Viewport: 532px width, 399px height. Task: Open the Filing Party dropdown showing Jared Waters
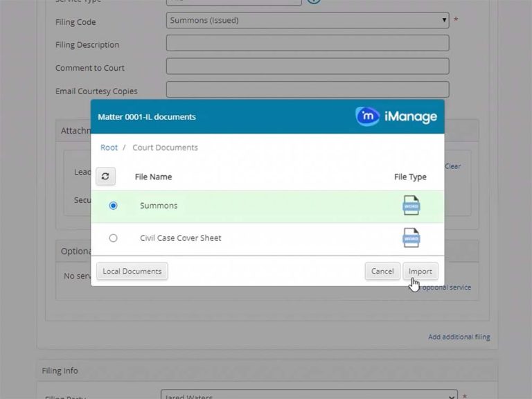click(x=309, y=395)
